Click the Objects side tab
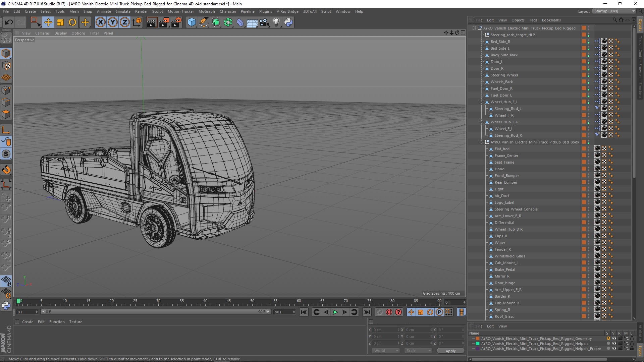Image resolution: width=644 pixels, height=362 pixels. pos(640,25)
